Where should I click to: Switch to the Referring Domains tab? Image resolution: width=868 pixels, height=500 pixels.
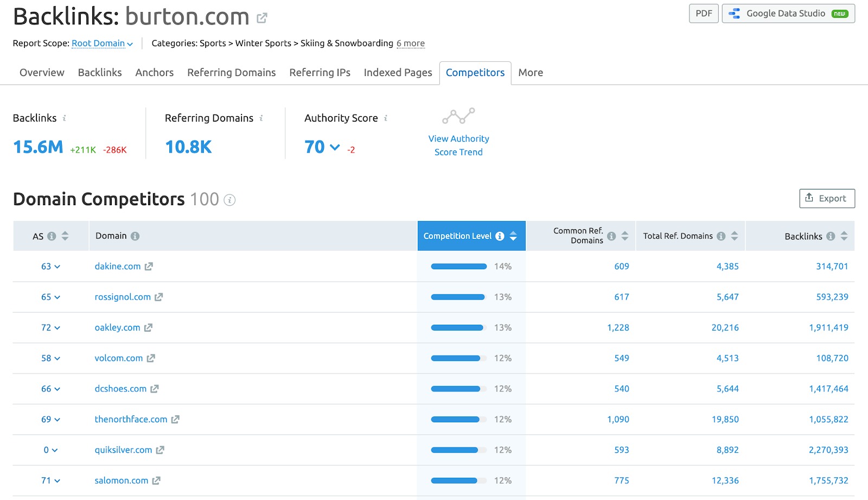(x=232, y=73)
